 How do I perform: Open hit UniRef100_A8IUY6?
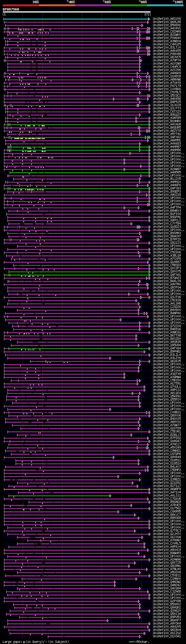167,19
